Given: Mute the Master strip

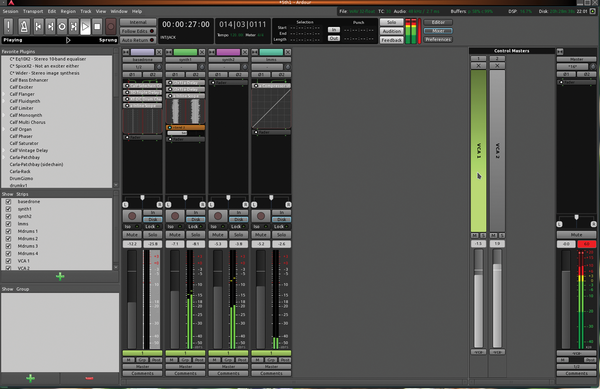Looking at the screenshot, I should point(576,234).
